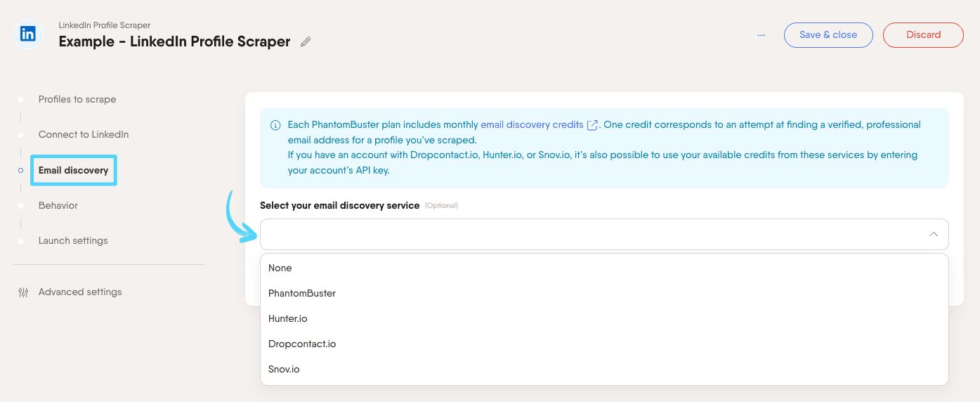Click the title Example - LinkedIn Profile Scraper
The height and width of the screenshot is (402, 980).
[x=174, y=41]
